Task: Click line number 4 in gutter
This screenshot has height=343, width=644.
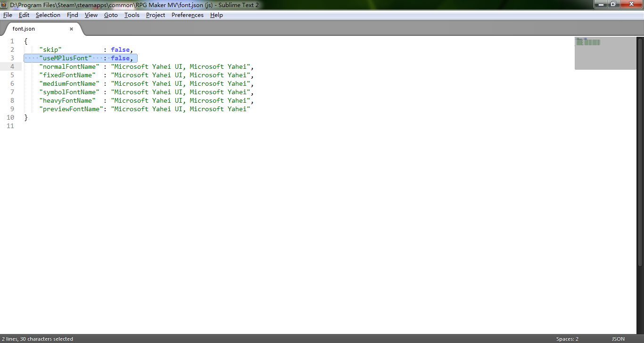Action: click(12, 66)
